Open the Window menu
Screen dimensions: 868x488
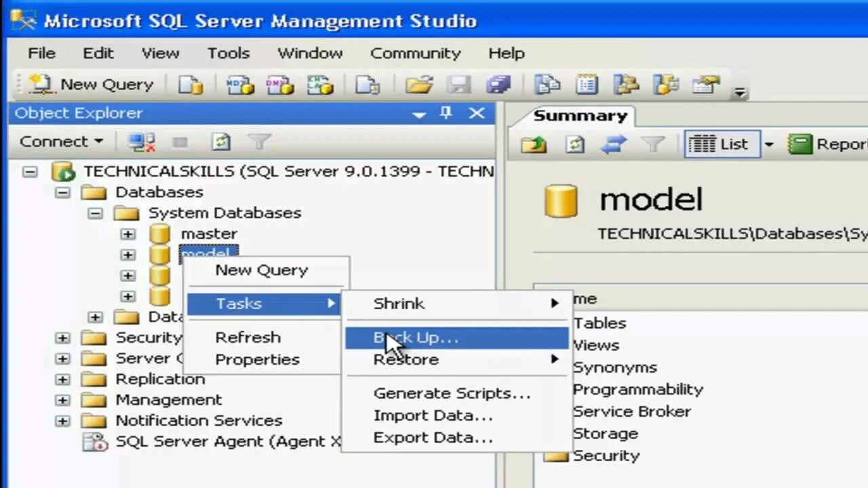point(310,53)
